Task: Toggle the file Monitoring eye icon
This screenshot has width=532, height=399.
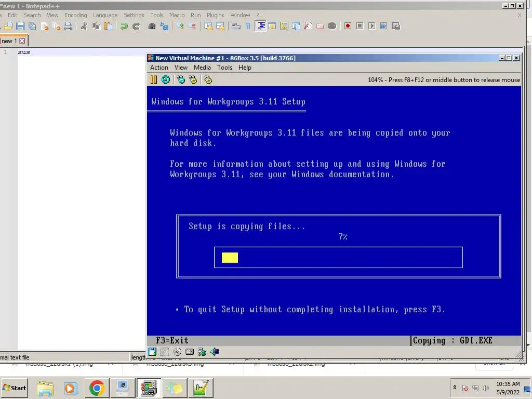Action: (x=332, y=26)
